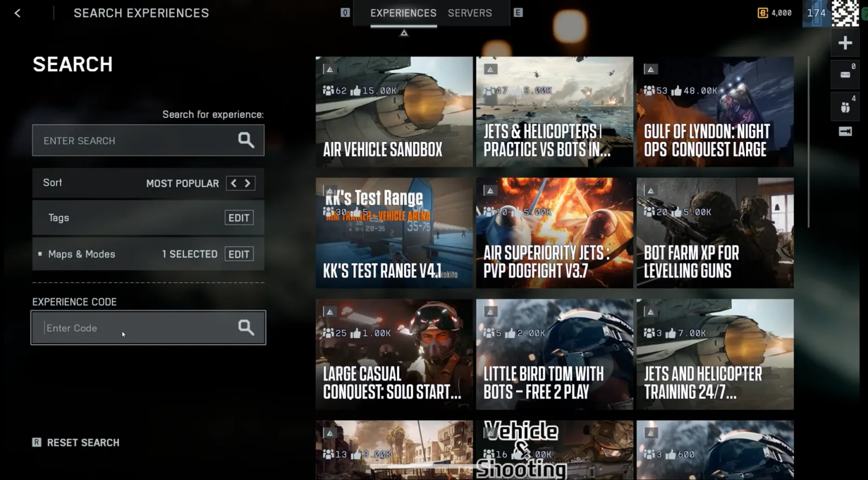Image resolution: width=868 pixels, height=480 pixels.
Task: Open Air Vehicle Sandbox experience
Action: point(394,112)
